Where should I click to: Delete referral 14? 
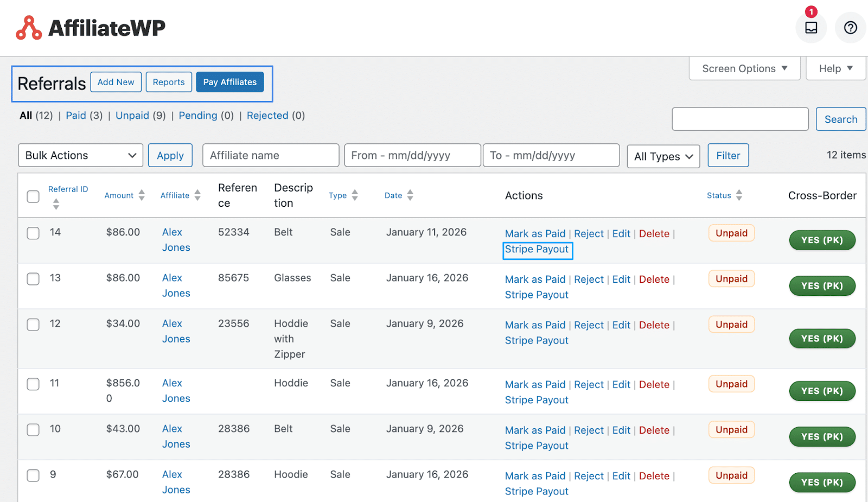654,234
